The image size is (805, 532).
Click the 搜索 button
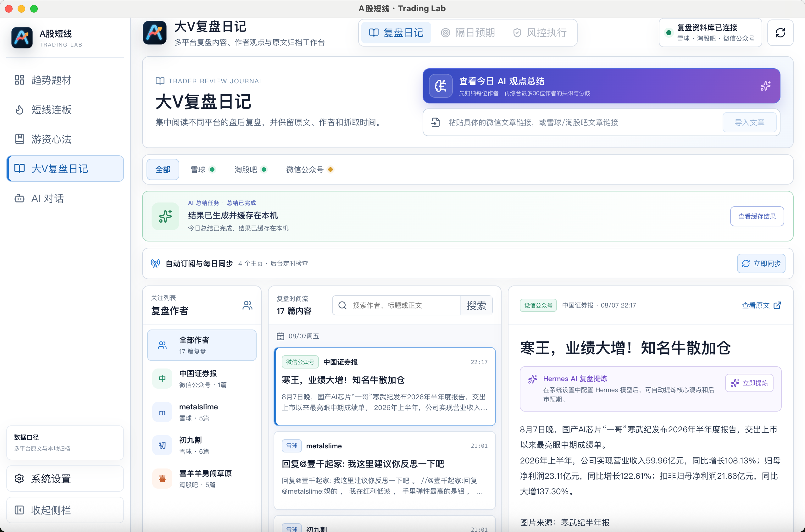476,305
